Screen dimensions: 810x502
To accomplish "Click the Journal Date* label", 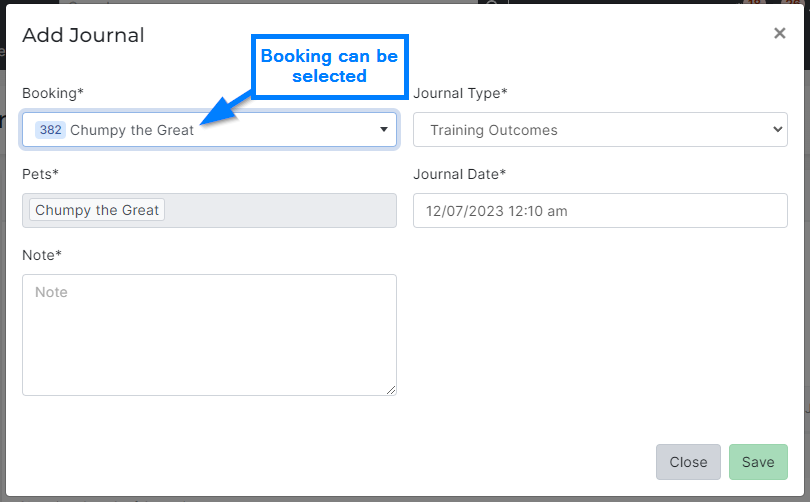I will point(459,174).
